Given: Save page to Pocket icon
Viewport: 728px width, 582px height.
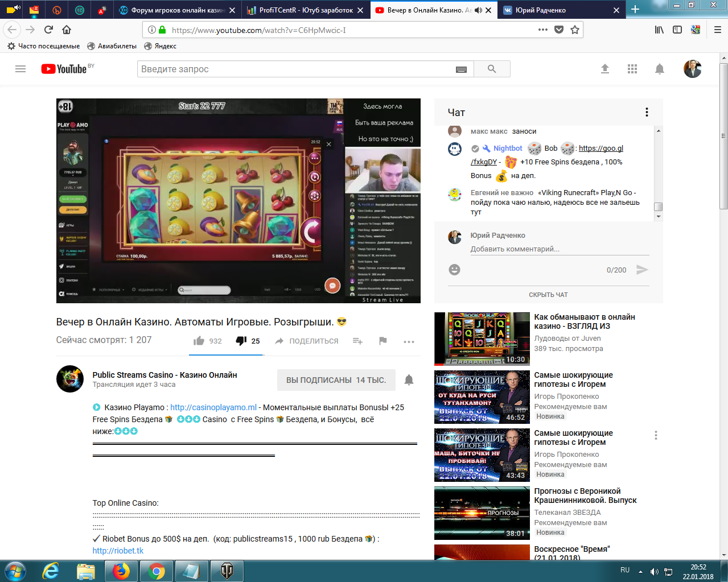Looking at the screenshot, I should (559, 30).
